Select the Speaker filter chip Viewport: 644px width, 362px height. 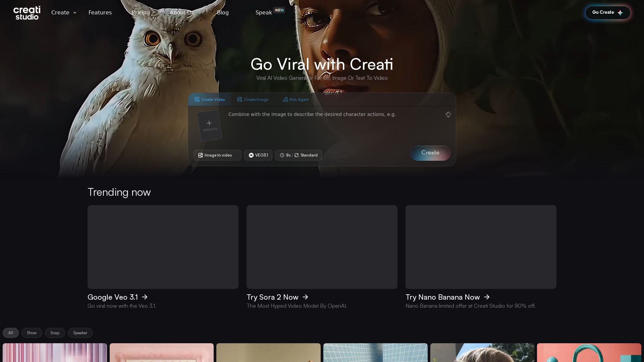click(x=80, y=333)
